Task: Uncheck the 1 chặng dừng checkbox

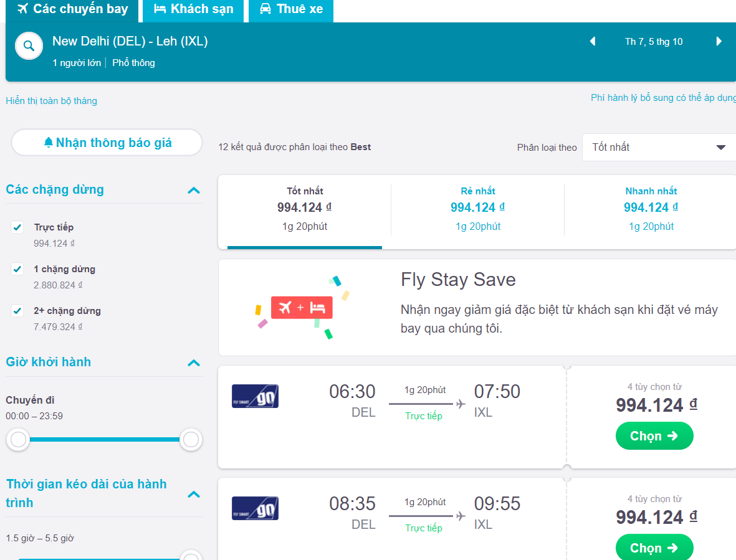Action: [x=17, y=269]
